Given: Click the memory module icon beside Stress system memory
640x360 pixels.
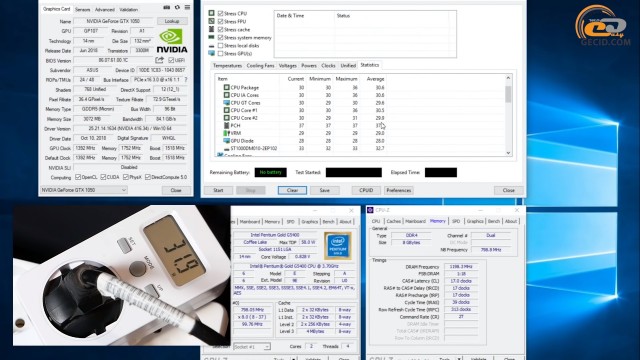Looking at the screenshot, I should (x=211, y=38).
